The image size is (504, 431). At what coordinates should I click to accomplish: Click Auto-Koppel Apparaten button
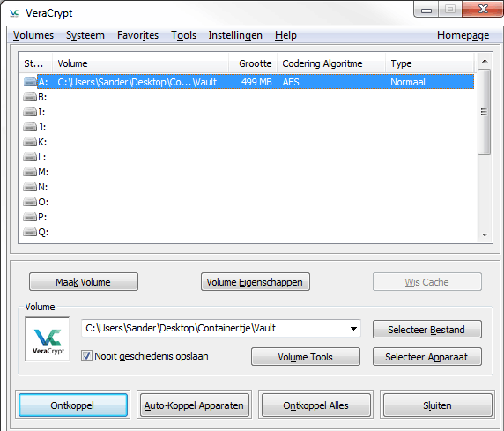point(194,405)
